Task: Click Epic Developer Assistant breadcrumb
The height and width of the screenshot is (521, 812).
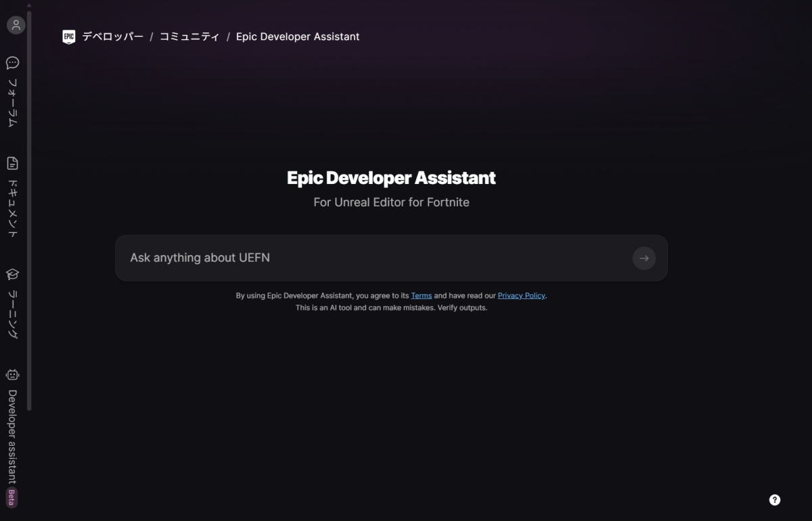Action: (298, 37)
